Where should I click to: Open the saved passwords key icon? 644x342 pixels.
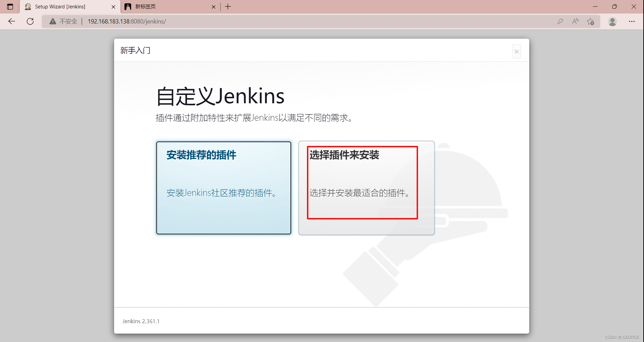tap(560, 21)
